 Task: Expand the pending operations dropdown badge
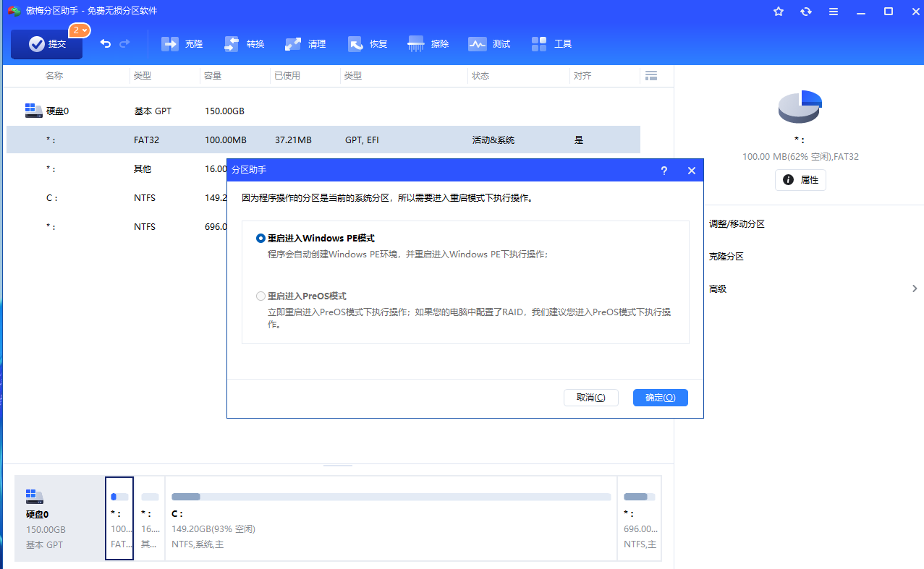pos(80,30)
